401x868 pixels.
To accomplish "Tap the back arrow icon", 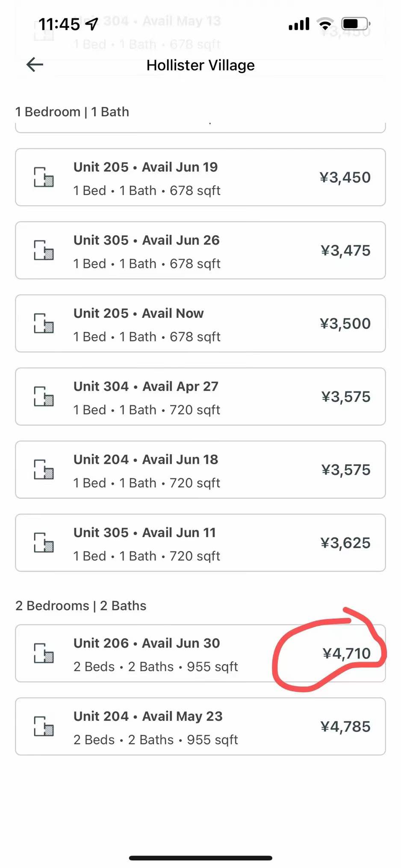I will (x=35, y=65).
